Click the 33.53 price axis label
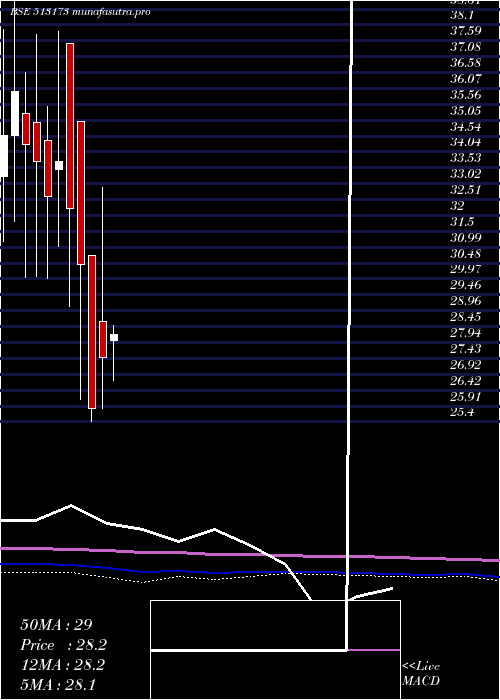The image size is (500, 700). click(x=466, y=158)
